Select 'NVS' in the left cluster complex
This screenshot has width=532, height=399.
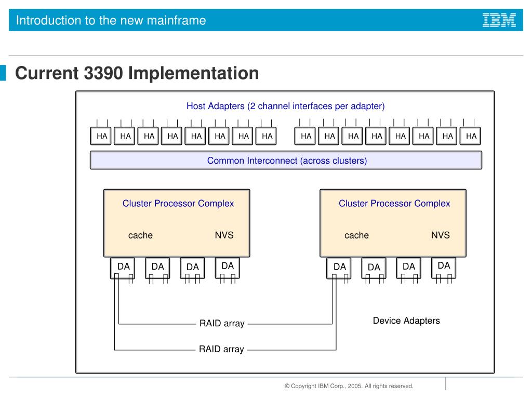(x=224, y=235)
